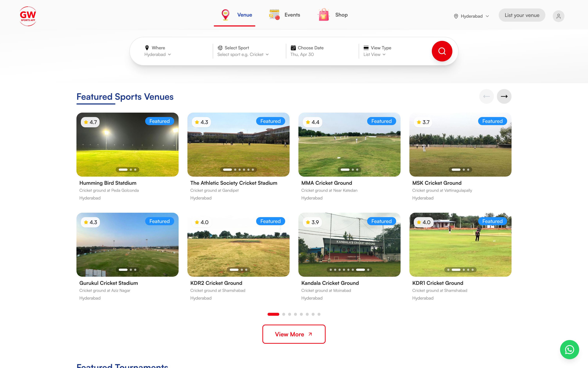Click the red search magnifier button
Viewport: 588px width, 368px height.
pos(442,51)
